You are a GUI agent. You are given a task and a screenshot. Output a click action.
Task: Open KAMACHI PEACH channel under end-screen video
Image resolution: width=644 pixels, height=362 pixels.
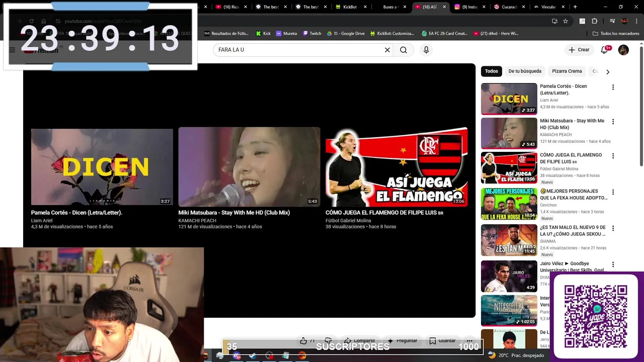click(197, 221)
